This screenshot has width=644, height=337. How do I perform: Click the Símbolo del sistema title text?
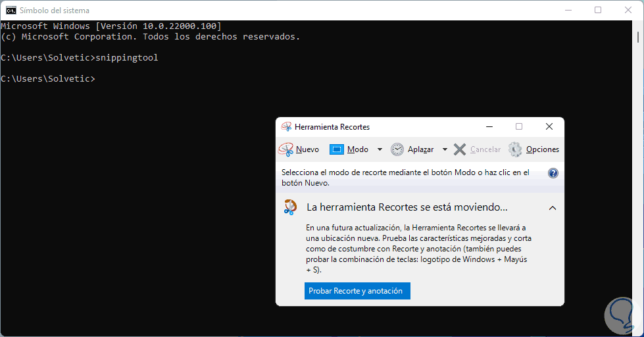click(54, 11)
